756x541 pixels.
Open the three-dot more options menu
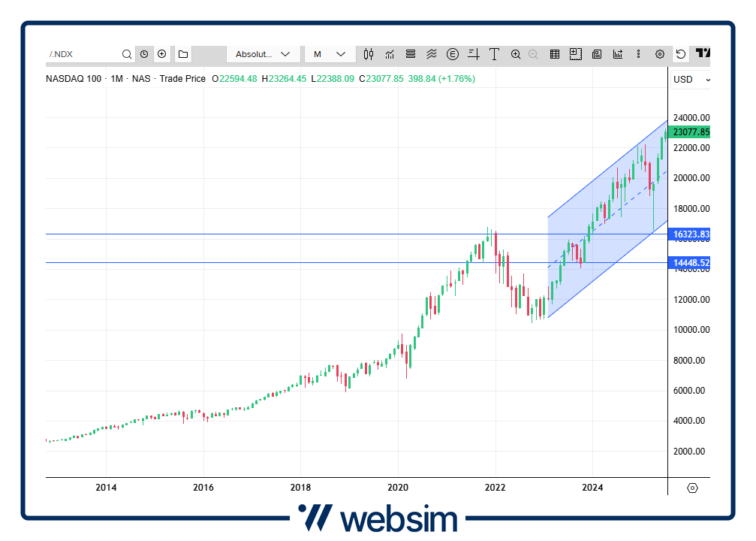click(639, 54)
